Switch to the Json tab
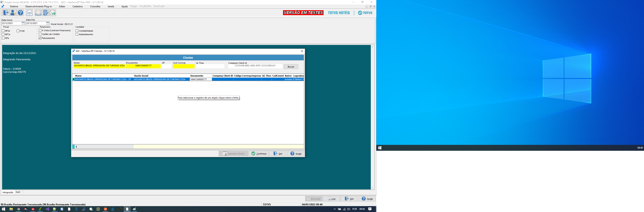Viewport: 644px width, 212px height. coord(18,192)
